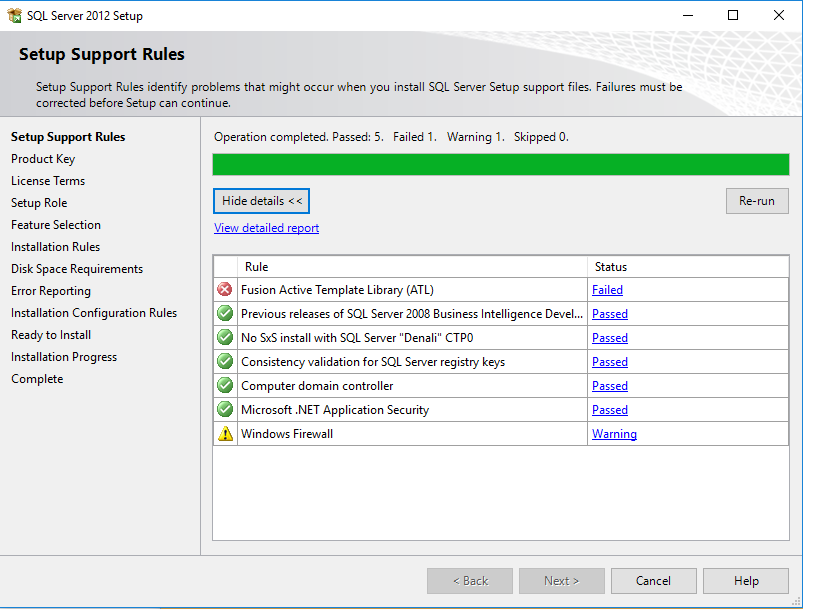Open Passed link for Computer domain controller
This screenshot has height=609, width=819.
coord(610,386)
